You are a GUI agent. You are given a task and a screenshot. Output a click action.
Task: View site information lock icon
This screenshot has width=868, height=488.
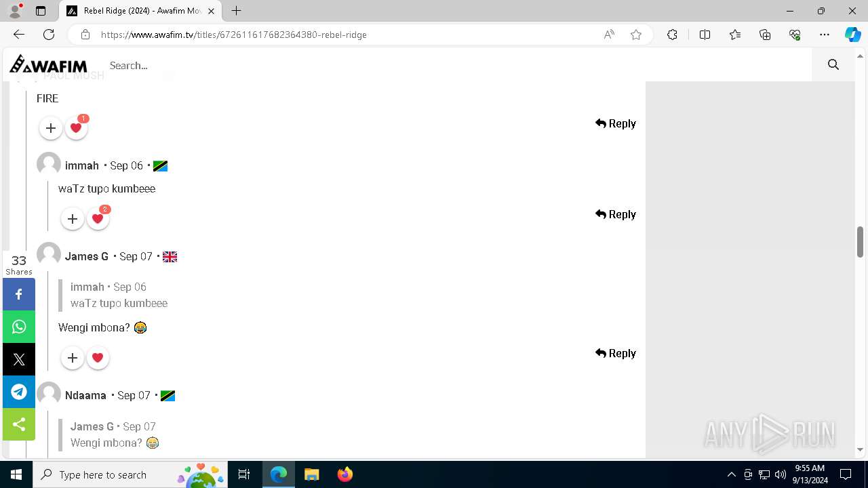click(x=85, y=35)
